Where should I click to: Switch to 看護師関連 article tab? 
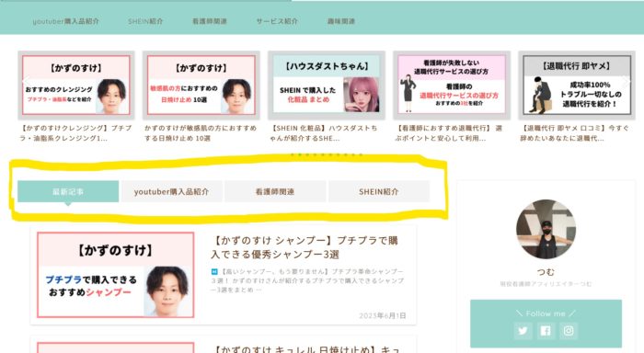(x=275, y=191)
